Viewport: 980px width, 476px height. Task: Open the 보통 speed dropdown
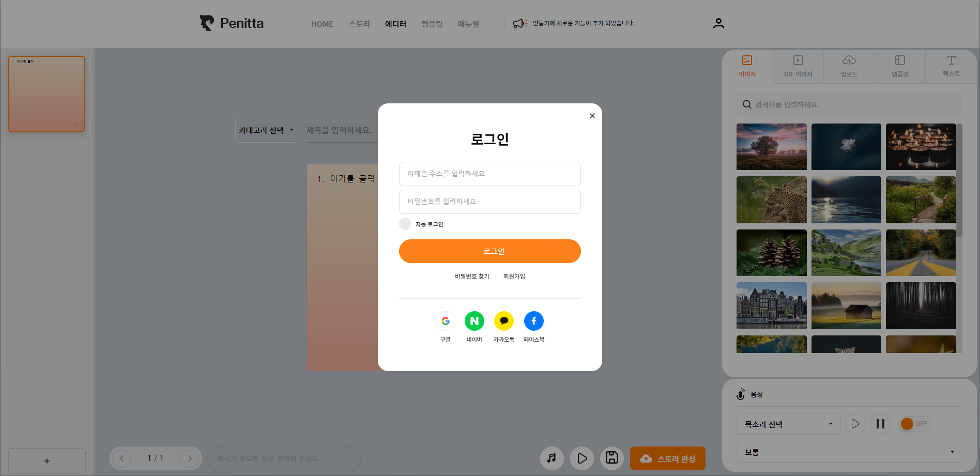tap(849, 452)
